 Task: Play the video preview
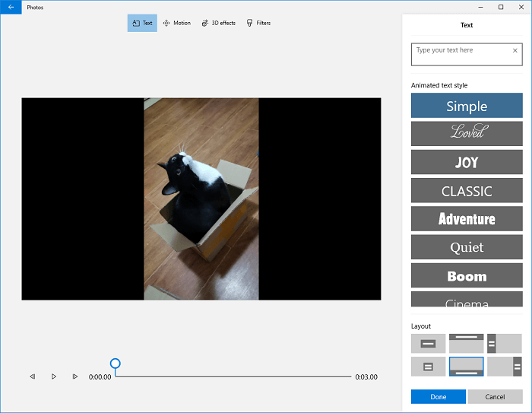pos(54,376)
